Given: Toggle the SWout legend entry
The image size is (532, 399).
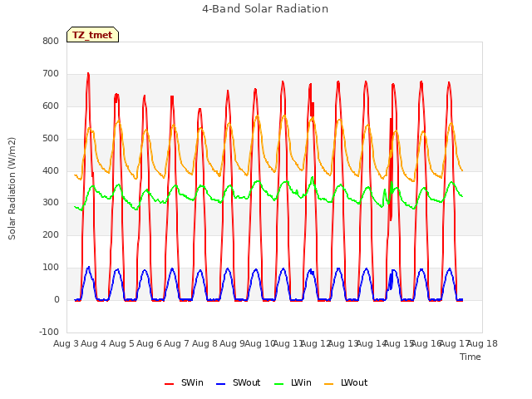Looking at the screenshot, I should (x=239, y=382).
